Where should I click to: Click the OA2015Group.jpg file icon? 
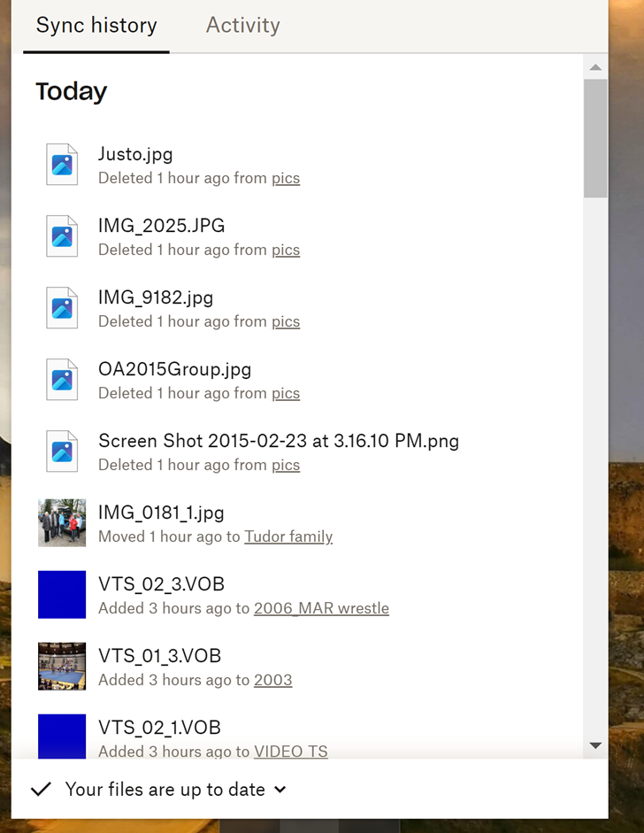point(62,380)
